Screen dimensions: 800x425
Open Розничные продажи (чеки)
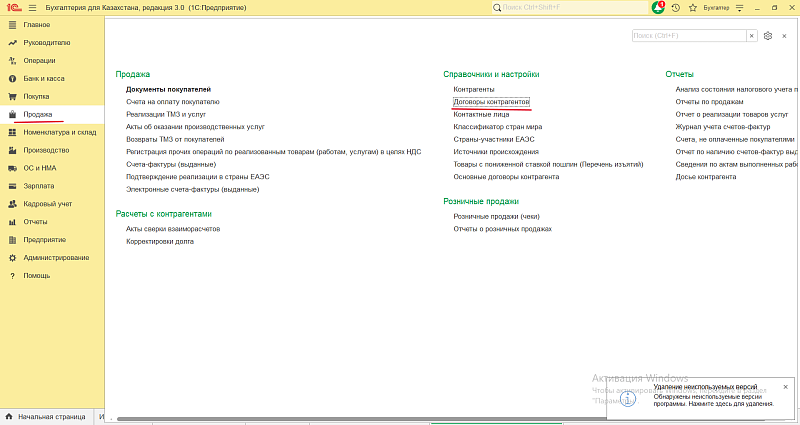tap(496, 216)
